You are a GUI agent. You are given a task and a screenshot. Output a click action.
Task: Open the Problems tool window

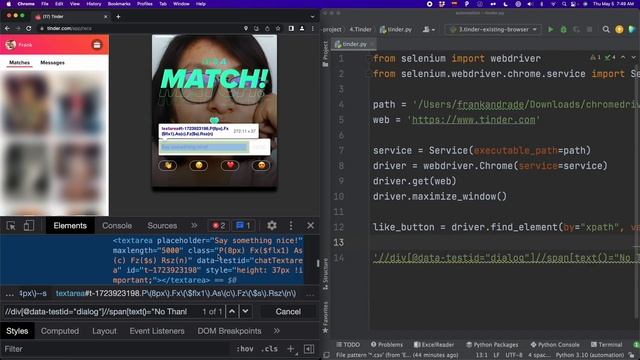[387, 344]
